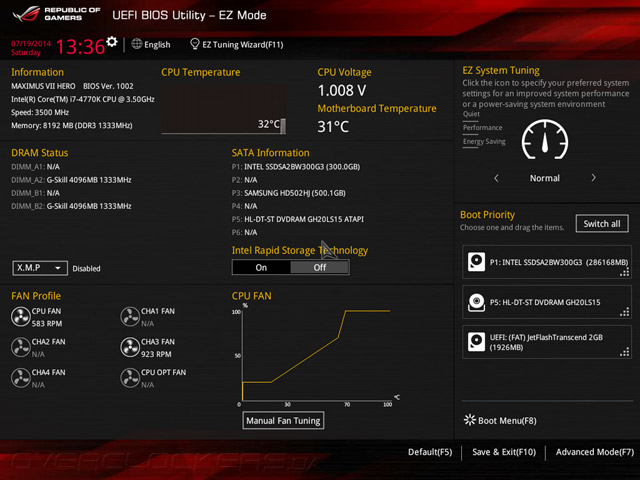Select next system tuning mode arrow
The image size is (640, 480).
coord(593,178)
